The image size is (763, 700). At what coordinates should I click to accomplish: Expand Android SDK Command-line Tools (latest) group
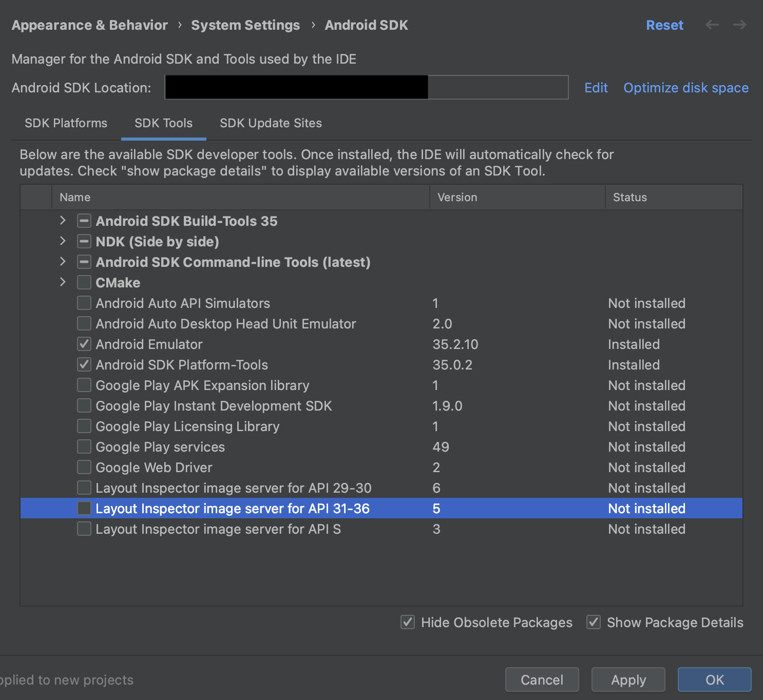point(63,262)
